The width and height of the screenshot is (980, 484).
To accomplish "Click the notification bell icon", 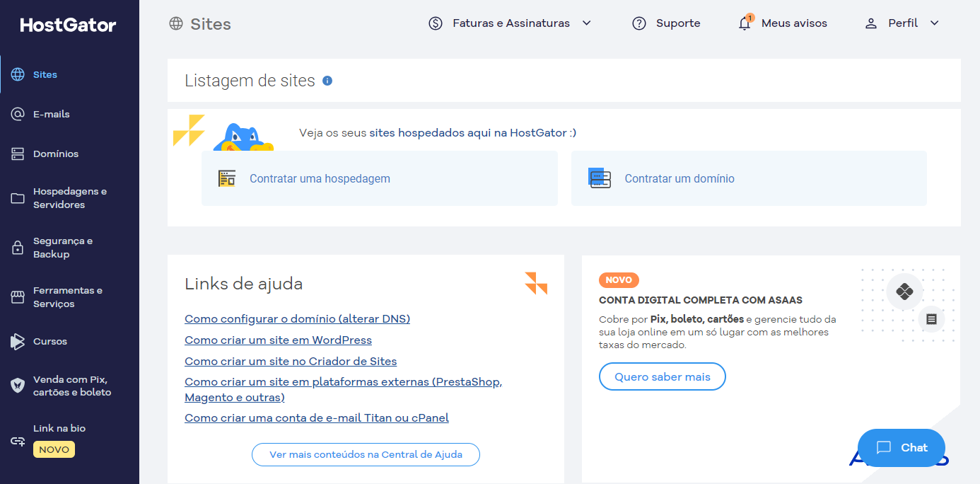I will [x=745, y=23].
